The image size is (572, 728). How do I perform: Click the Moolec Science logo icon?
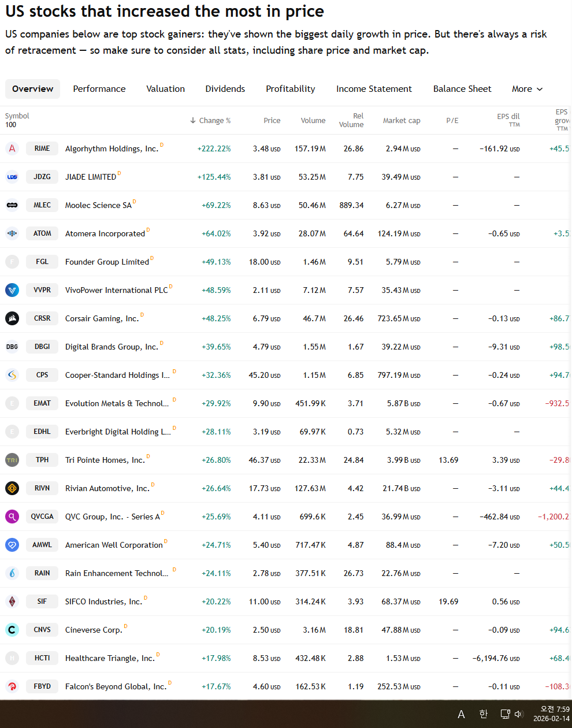(12, 205)
